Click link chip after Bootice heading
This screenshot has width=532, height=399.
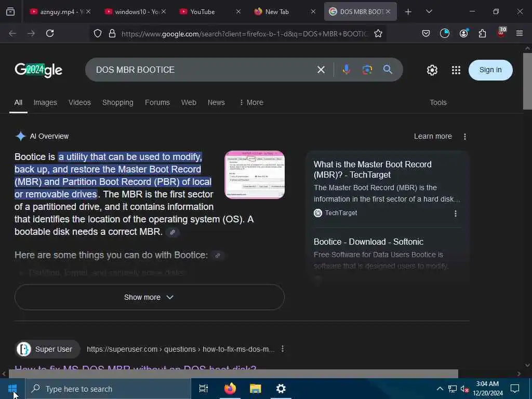218,255
